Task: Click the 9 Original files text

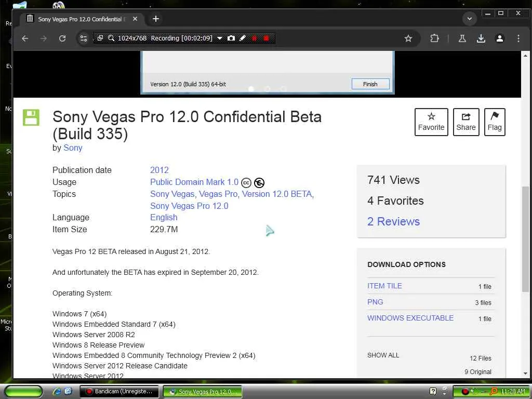Action: (x=478, y=372)
